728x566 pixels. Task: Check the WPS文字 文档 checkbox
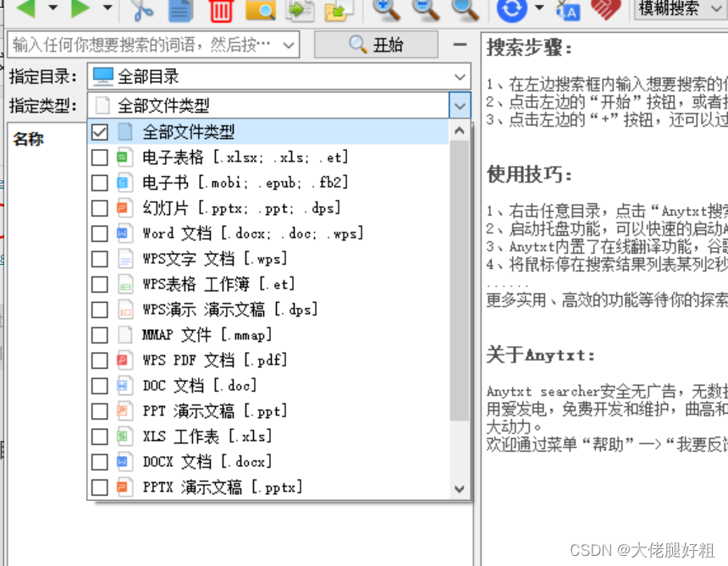(100, 259)
